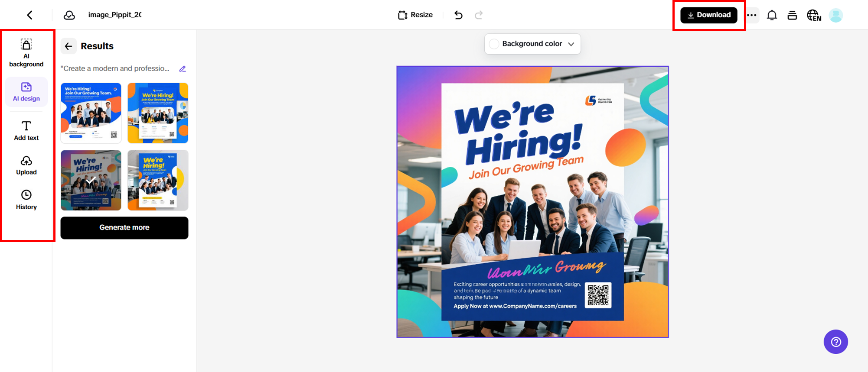Expand the Background color dropdown
The height and width of the screenshot is (372, 868).
tap(532, 44)
